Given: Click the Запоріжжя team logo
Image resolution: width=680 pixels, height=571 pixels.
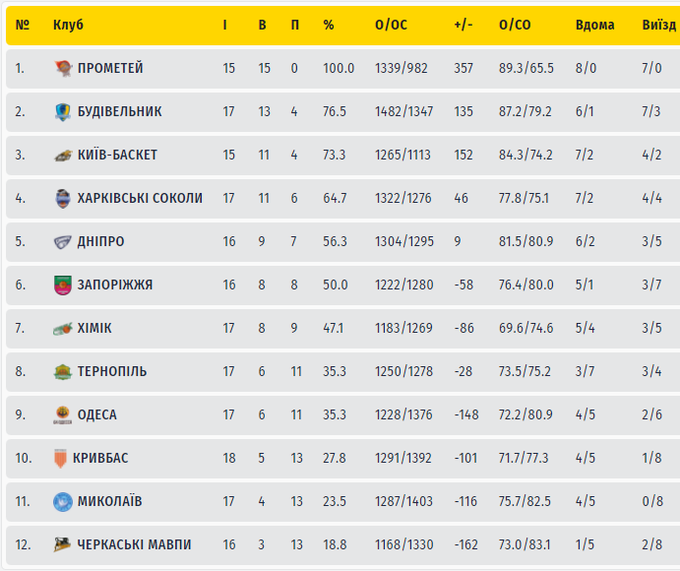Looking at the screenshot, I should (x=62, y=285).
